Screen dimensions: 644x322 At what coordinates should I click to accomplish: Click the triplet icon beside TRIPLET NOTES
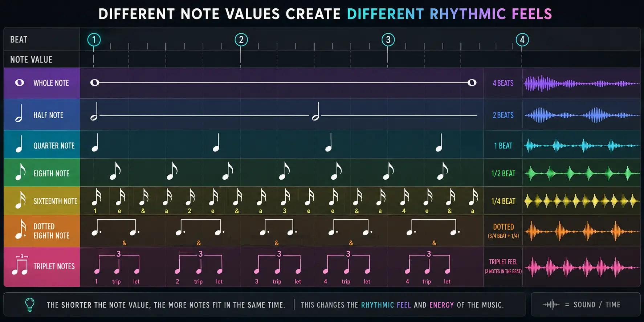tap(20, 265)
